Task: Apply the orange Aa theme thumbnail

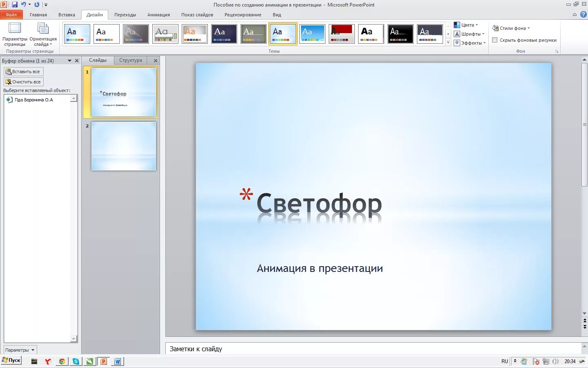Action: pyautogui.click(x=195, y=34)
